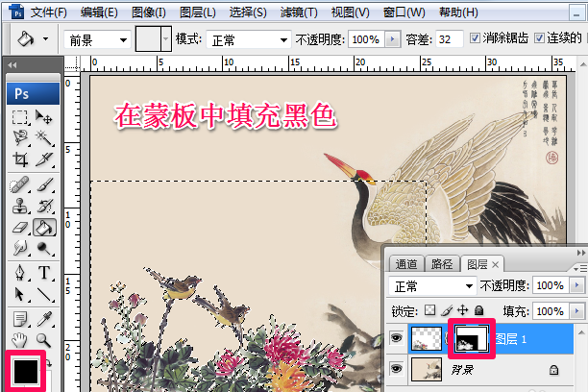Toggle lock transparent pixels
Image resolution: width=588 pixels, height=392 pixels.
tap(429, 310)
